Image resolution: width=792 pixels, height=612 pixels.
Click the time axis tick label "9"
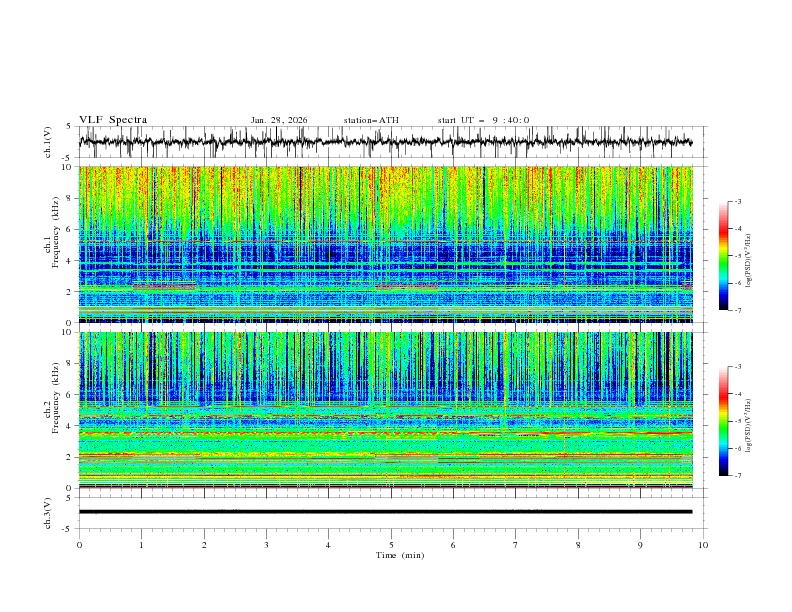640,545
